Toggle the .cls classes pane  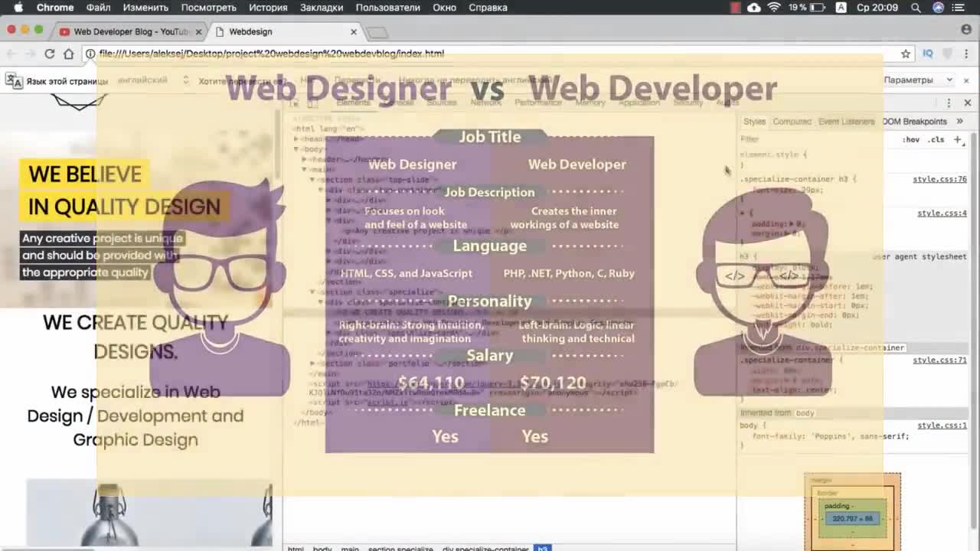[x=936, y=139]
